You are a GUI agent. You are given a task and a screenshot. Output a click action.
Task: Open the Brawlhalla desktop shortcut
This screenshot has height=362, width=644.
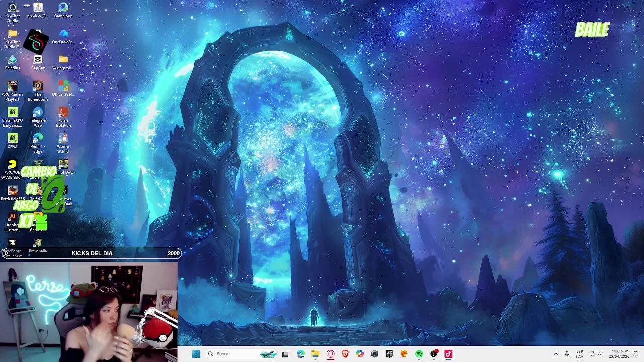(38, 245)
